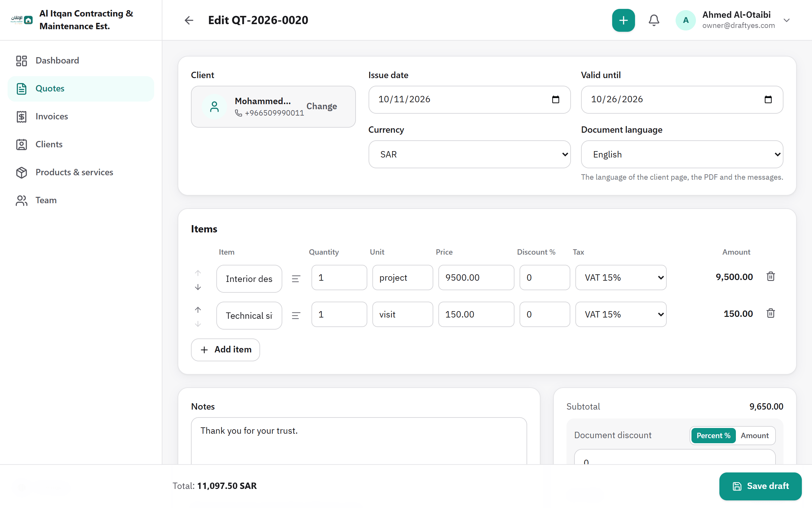The image size is (812, 508).
Task: Select the Amount discount toggle
Action: coord(755,435)
